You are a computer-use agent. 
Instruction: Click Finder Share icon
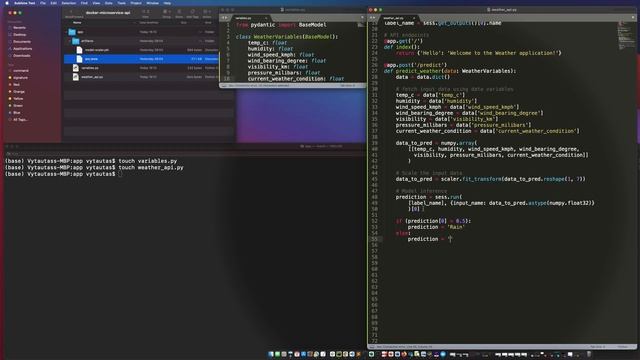coord(179,12)
